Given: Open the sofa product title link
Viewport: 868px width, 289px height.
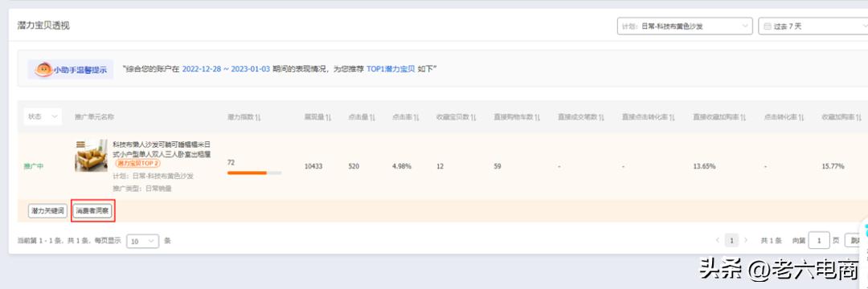Looking at the screenshot, I should tap(162, 149).
